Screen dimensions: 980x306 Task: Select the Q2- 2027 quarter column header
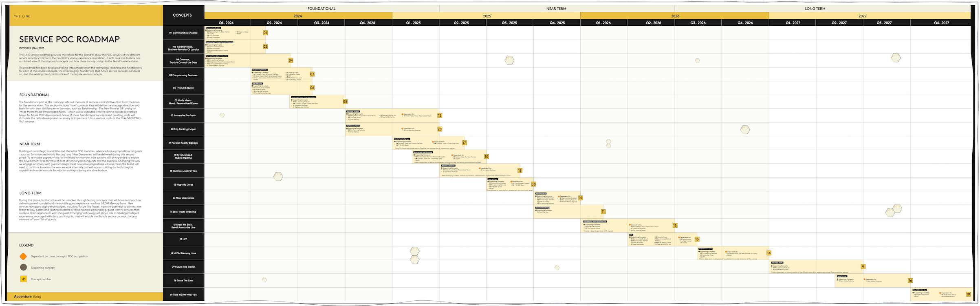tap(839, 23)
